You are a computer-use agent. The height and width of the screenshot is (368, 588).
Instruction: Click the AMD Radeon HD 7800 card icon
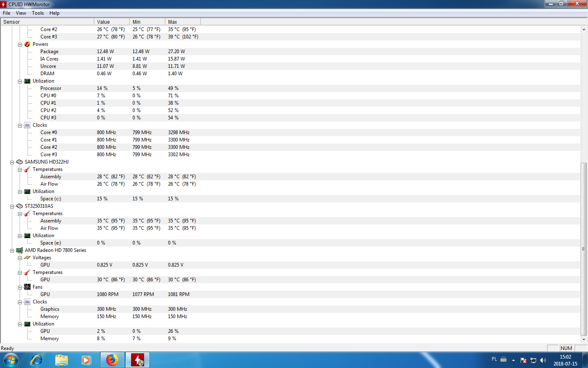20,250
